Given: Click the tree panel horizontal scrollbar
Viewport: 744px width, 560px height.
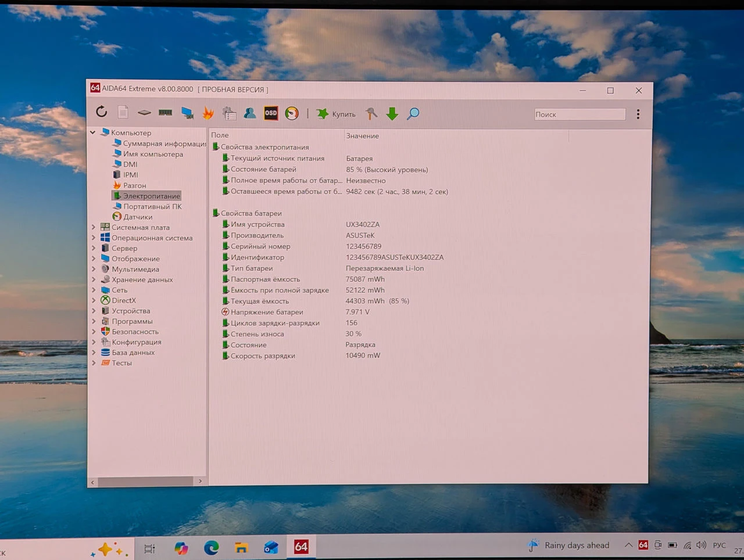Looking at the screenshot, I should pyautogui.click(x=145, y=482).
